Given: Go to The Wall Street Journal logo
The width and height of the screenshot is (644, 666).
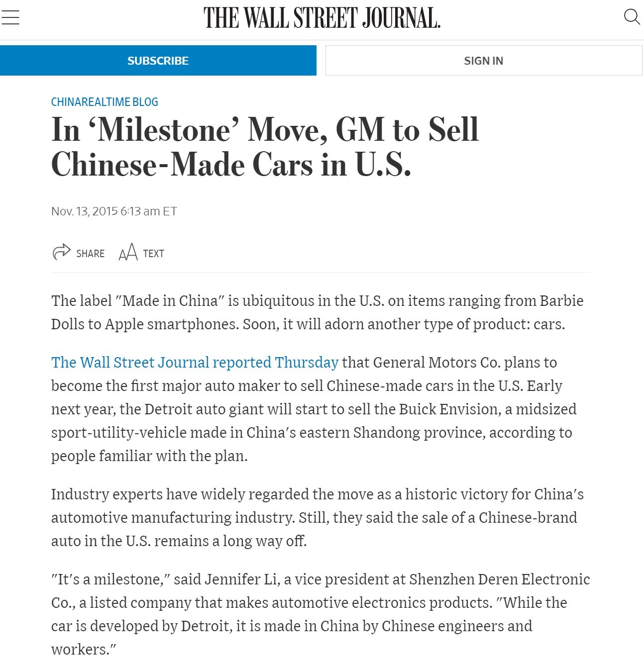Looking at the screenshot, I should pyautogui.click(x=322, y=18).
